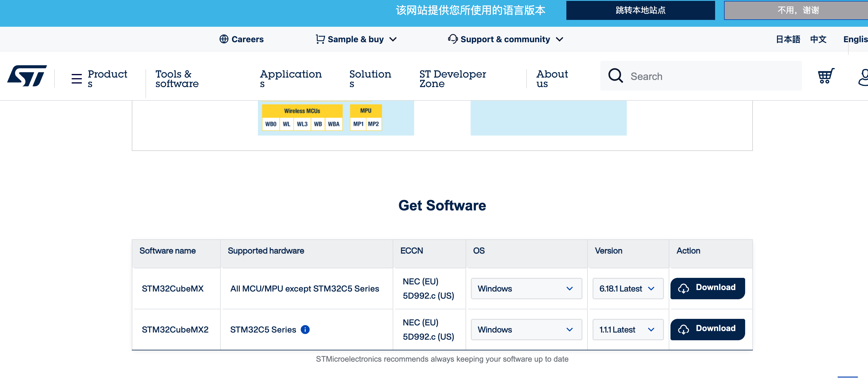This screenshot has width=868, height=378.
Task: Click the Sample & buy cart icon
Action: click(x=320, y=39)
